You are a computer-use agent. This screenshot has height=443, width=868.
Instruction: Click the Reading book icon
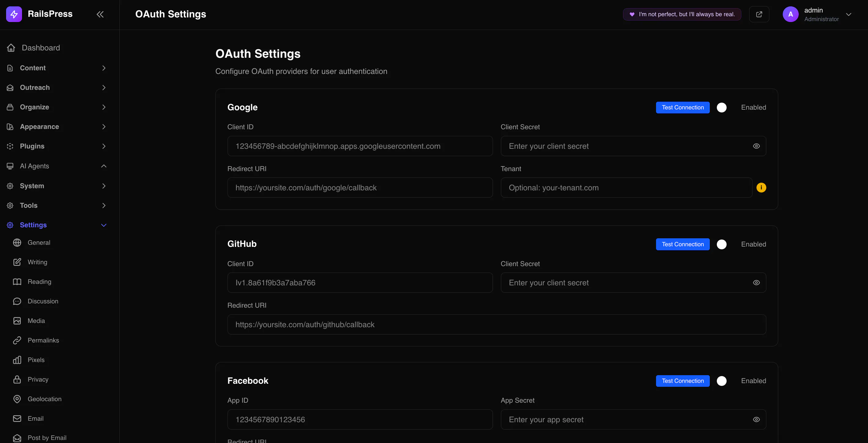point(17,282)
